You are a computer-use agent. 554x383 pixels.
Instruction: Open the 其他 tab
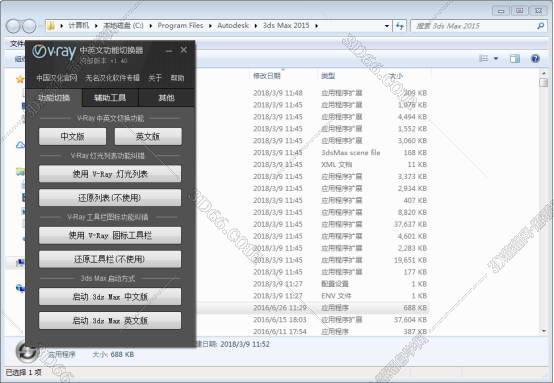[166, 98]
